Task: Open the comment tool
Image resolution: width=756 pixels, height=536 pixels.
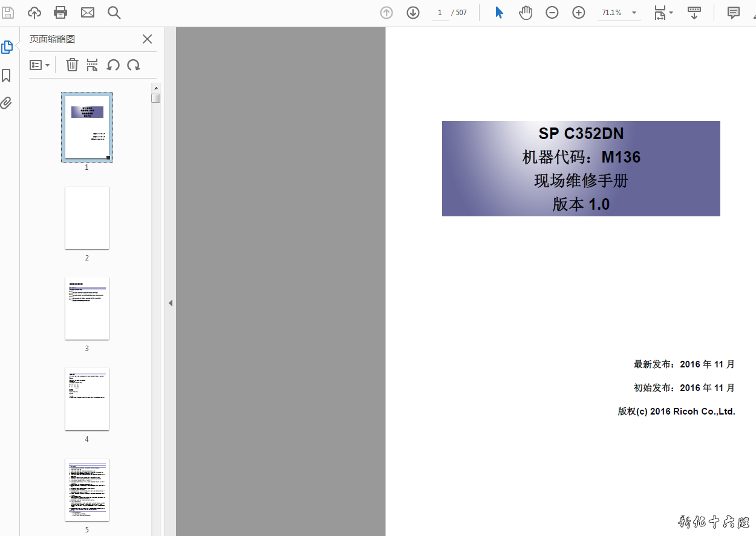Action: coord(734,13)
